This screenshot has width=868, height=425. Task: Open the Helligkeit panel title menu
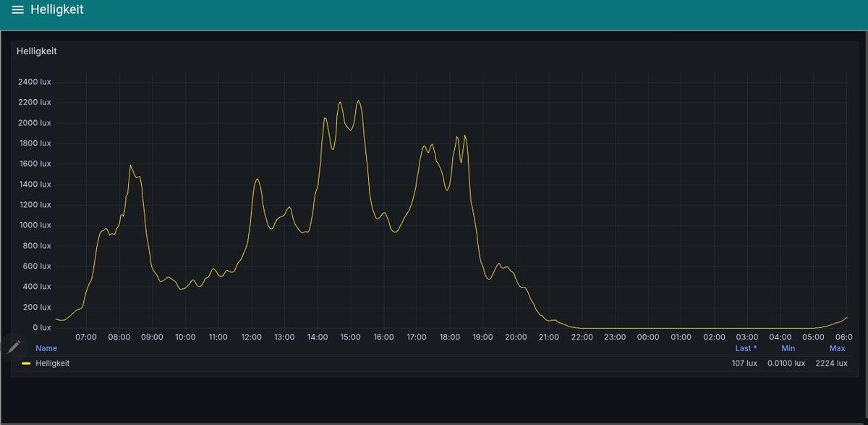(x=37, y=51)
